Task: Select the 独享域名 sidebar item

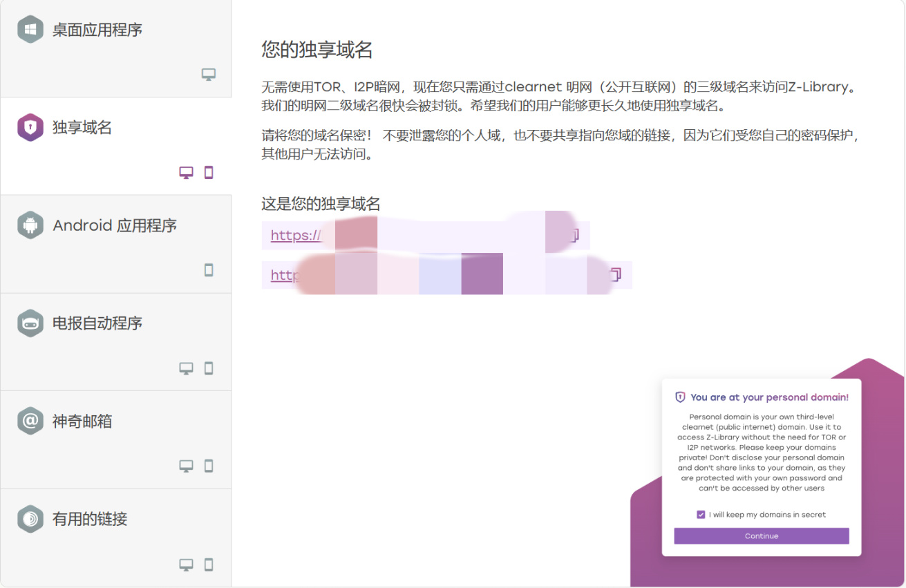Action: [x=116, y=146]
